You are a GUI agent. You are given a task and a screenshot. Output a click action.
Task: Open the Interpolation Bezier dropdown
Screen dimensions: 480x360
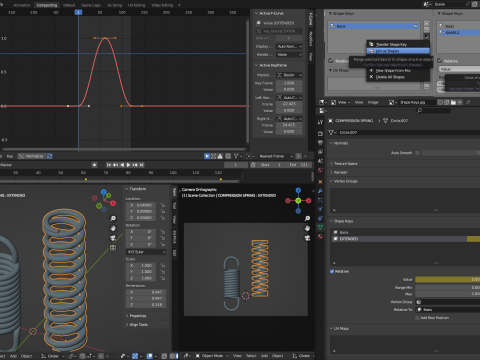pos(289,75)
